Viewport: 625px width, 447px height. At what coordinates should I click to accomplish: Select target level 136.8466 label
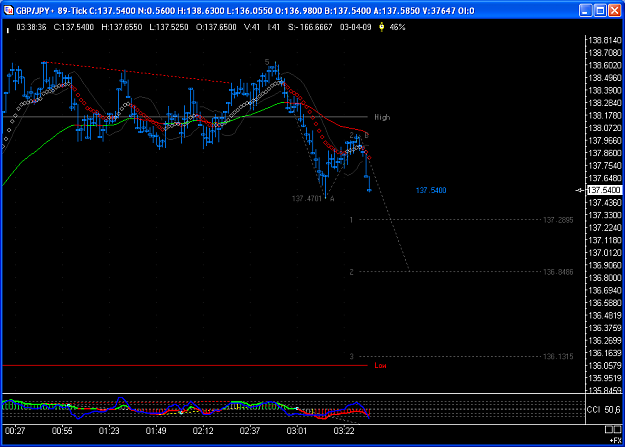click(x=558, y=272)
